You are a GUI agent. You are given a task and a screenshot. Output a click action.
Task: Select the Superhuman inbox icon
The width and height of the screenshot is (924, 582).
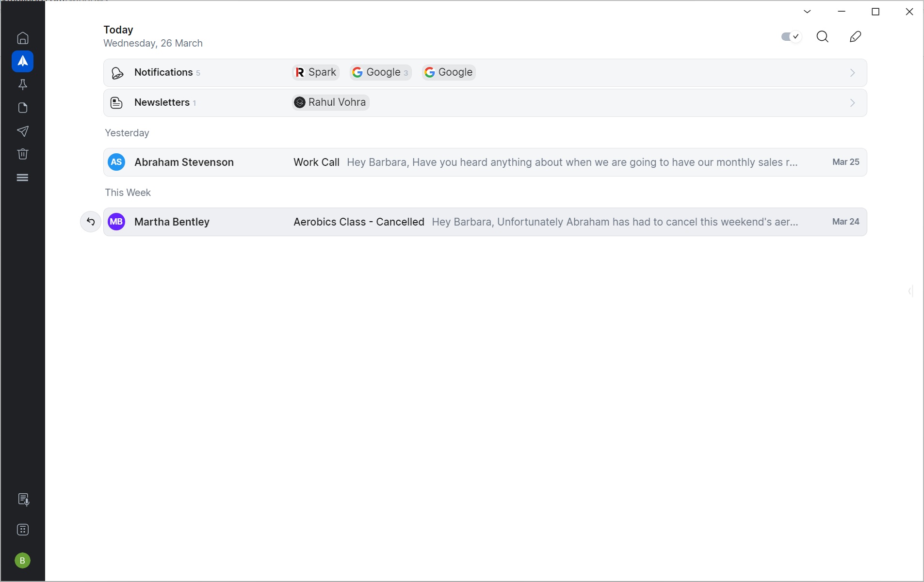pos(22,61)
